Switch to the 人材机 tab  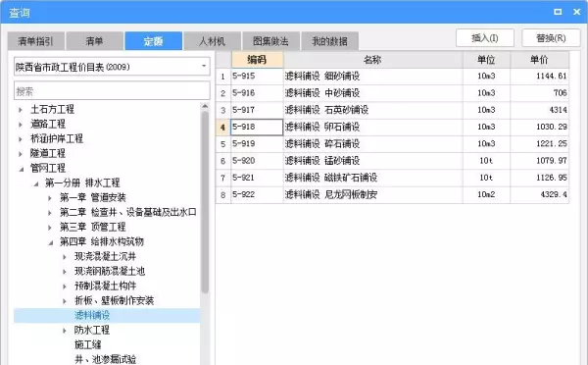pos(212,41)
